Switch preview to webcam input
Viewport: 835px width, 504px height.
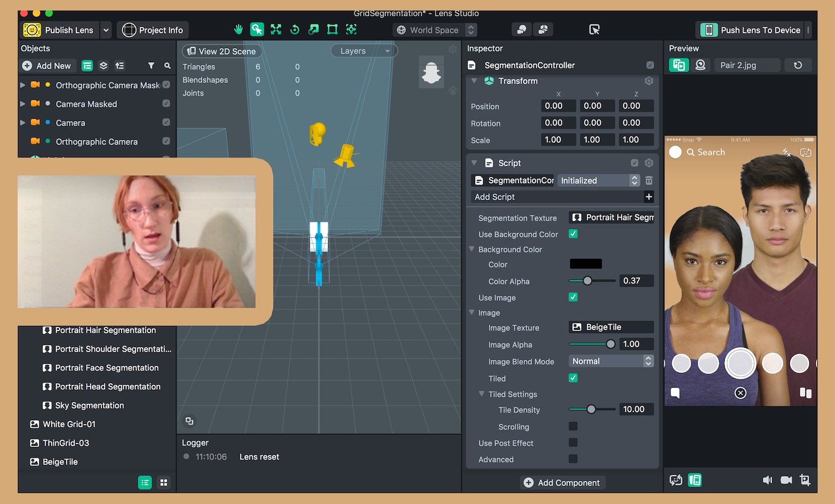[x=701, y=66]
